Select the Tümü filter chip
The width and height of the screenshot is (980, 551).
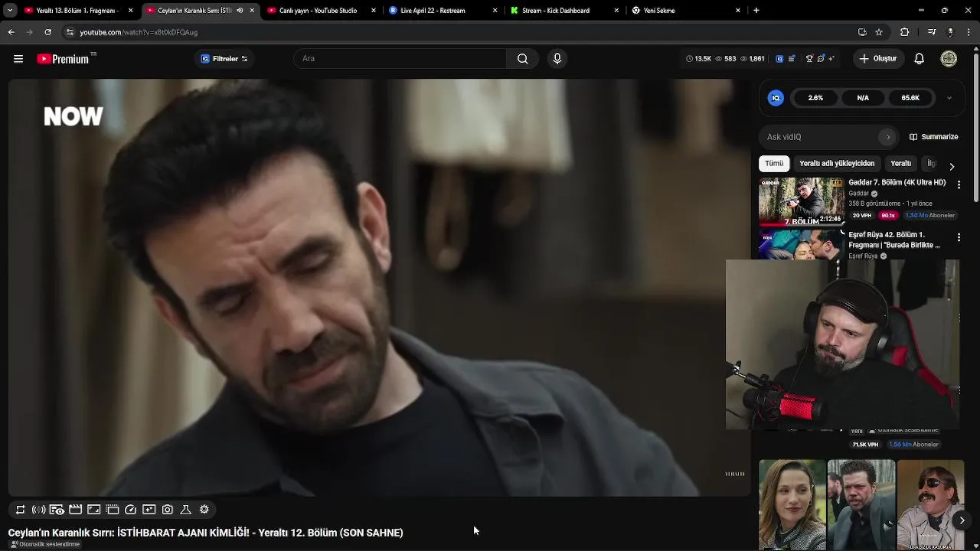774,164
